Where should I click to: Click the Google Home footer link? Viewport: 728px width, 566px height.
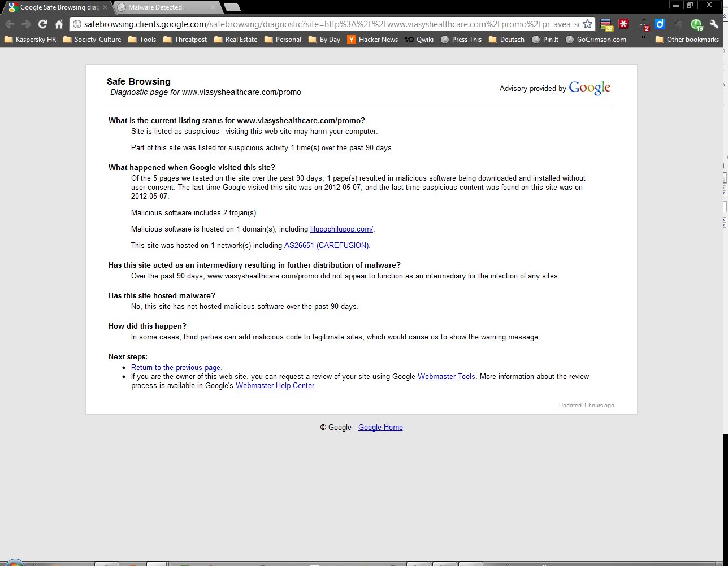380,428
